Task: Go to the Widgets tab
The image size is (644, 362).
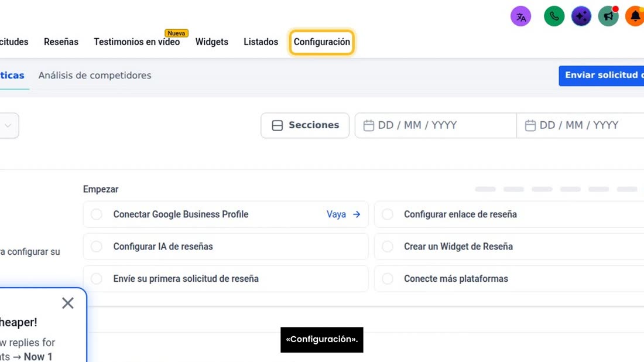Action: (211, 42)
